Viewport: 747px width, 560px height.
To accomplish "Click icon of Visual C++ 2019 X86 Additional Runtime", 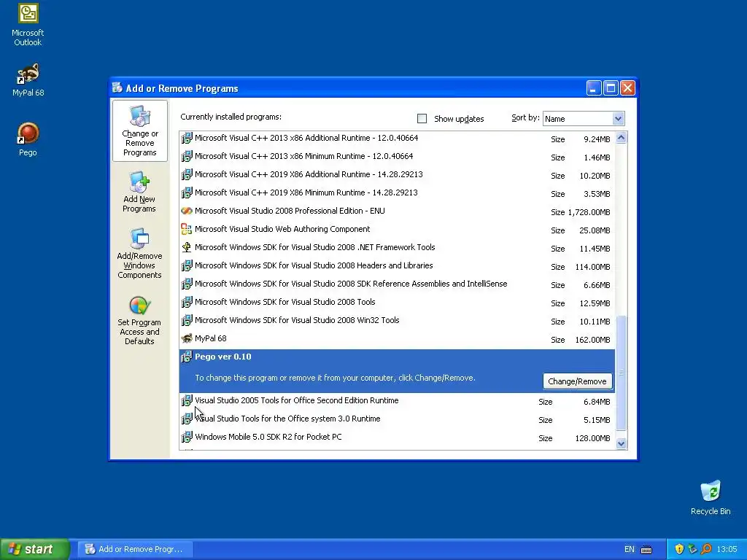I will [187, 175].
